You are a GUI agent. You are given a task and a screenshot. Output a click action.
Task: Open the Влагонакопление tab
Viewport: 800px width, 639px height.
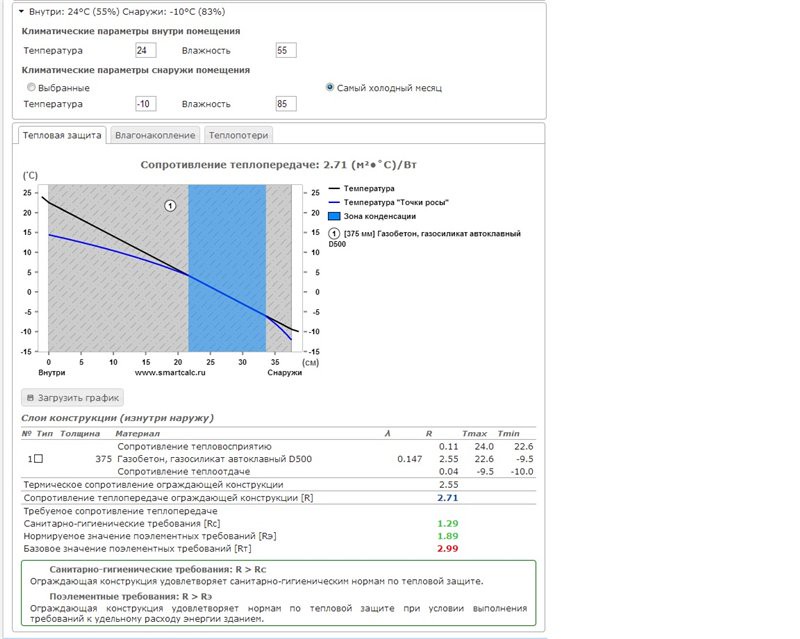(155, 135)
